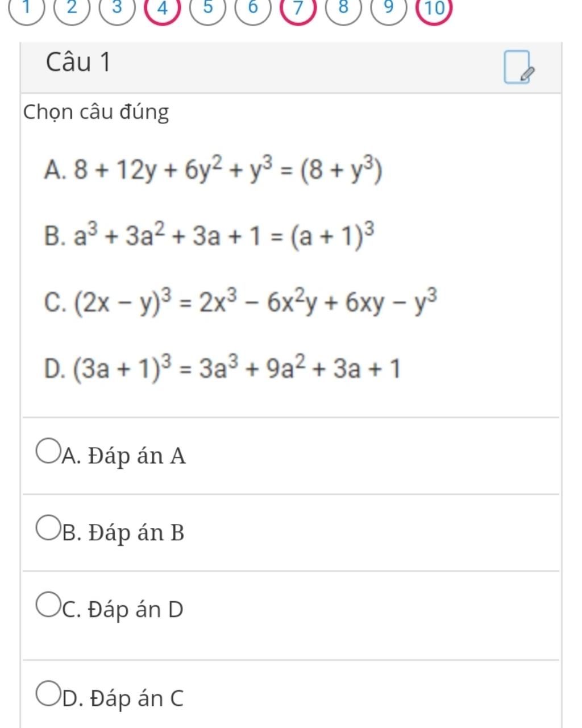The height and width of the screenshot is (728, 582).
Task: Click the formula in statement D
Action: click(x=237, y=369)
